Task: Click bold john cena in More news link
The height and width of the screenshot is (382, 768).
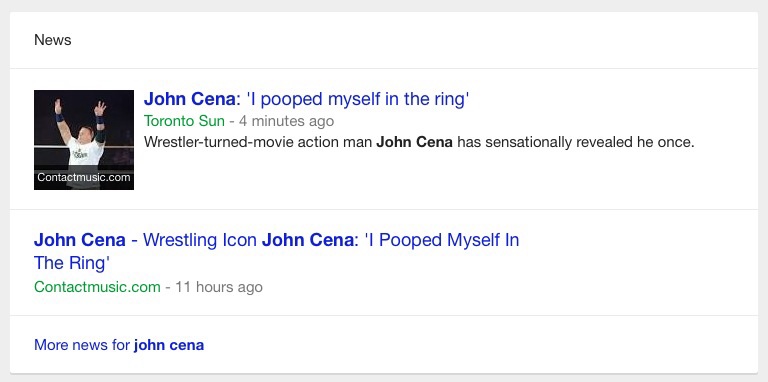Action: 169,345
